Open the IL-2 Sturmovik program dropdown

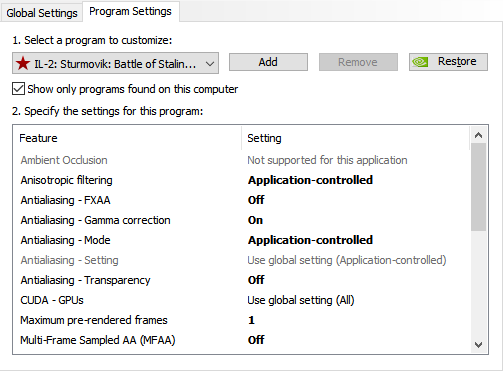115,63
